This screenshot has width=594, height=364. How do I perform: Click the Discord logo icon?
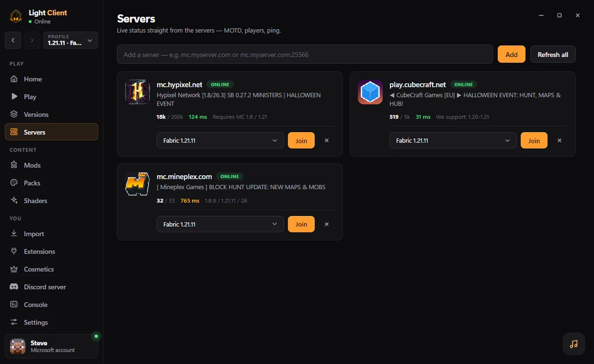click(14, 287)
